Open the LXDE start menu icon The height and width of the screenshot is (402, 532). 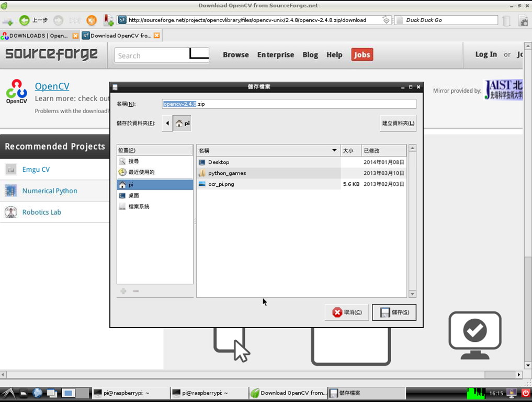[7, 393]
